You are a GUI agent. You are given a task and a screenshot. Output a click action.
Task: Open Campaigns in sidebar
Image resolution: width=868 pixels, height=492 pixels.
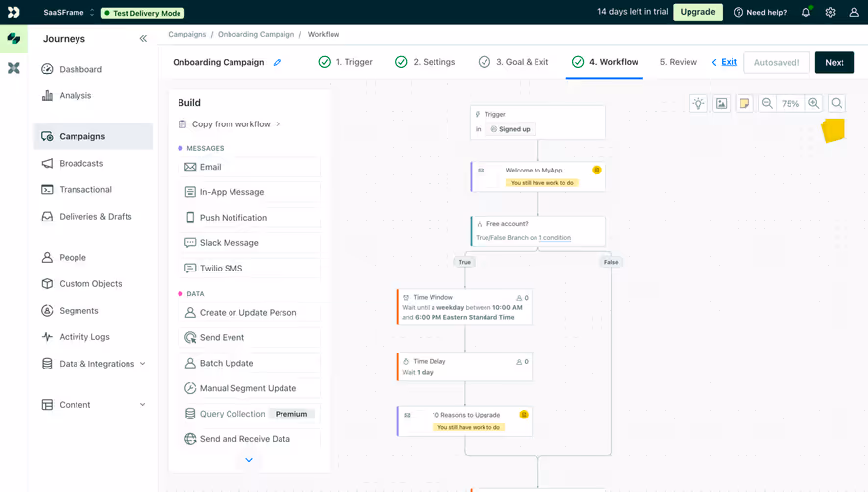point(93,136)
